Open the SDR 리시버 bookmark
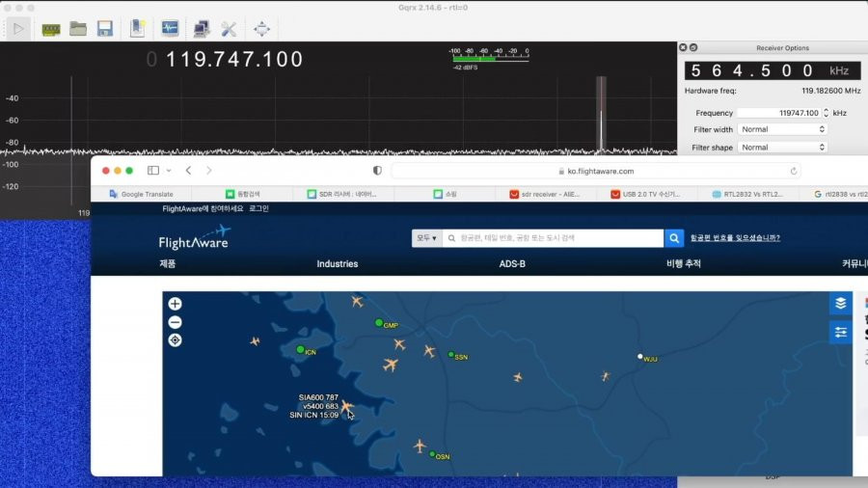 point(342,194)
